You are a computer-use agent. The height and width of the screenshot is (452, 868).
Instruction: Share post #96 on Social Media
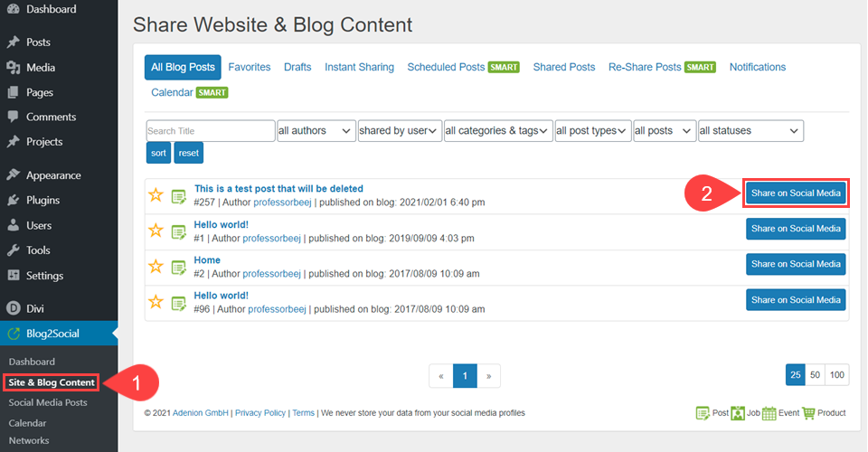[x=796, y=300]
